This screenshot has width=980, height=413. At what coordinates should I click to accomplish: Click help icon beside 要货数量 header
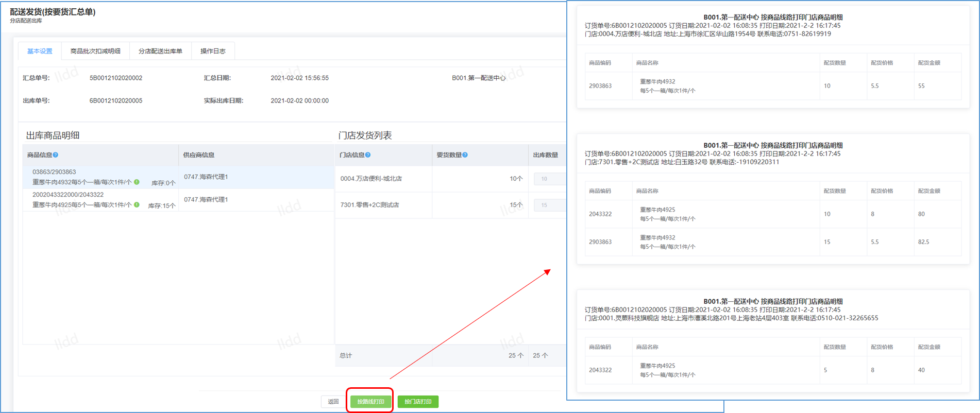coord(465,155)
